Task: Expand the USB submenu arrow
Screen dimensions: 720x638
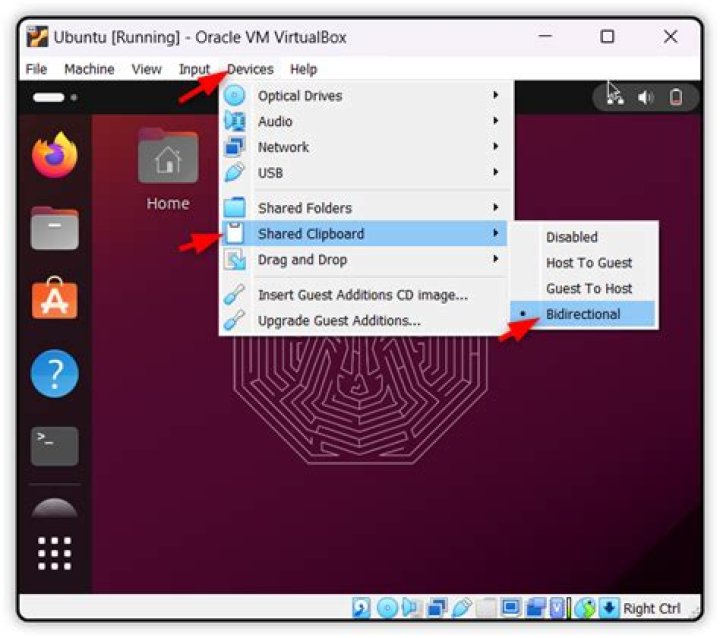Action: (495, 172)
